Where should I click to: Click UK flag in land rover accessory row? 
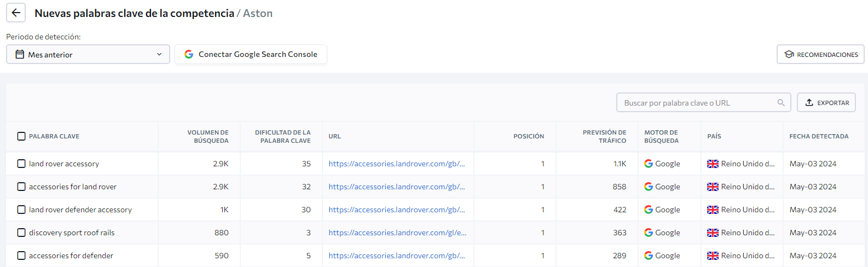coord(713,164)
